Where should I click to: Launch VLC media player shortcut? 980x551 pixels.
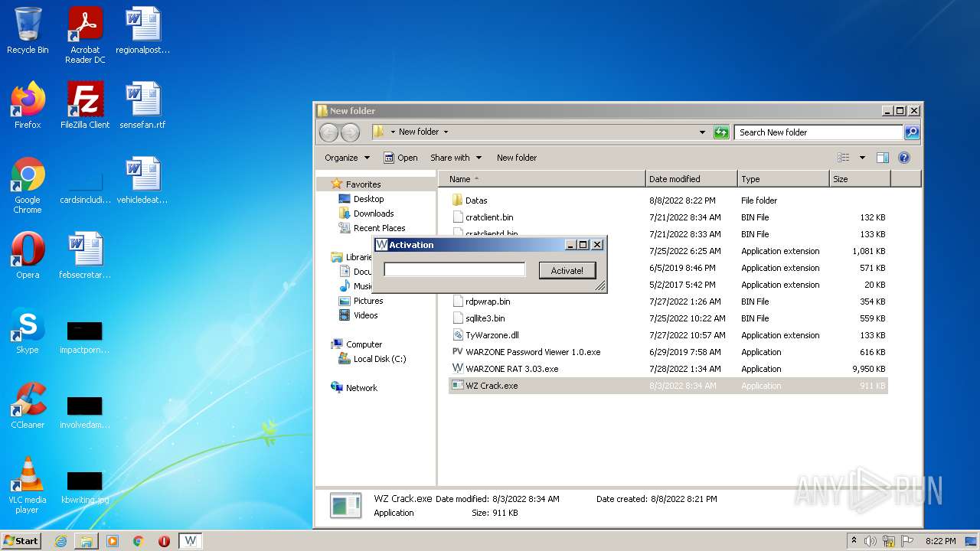[28, 485]
